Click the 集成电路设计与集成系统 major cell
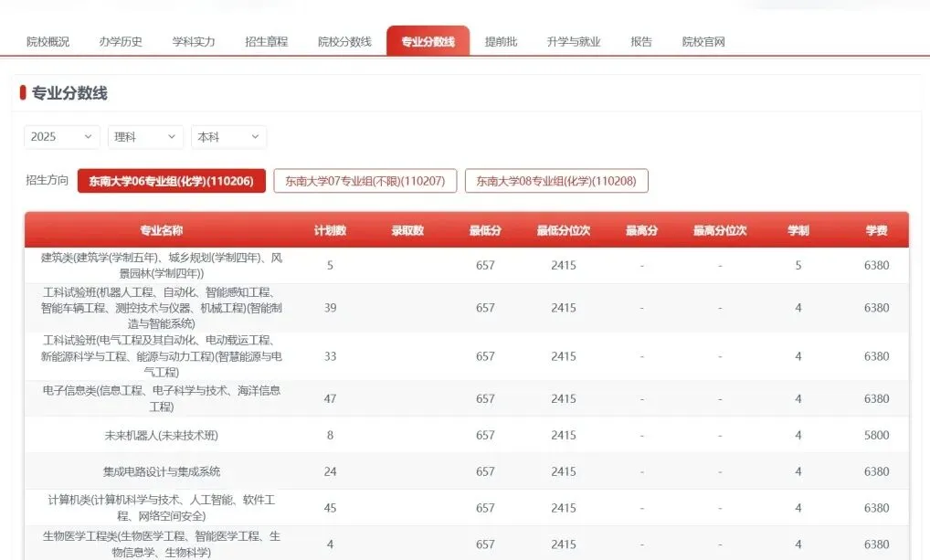This screenshot has width=930, height=560. coord(162,471)
